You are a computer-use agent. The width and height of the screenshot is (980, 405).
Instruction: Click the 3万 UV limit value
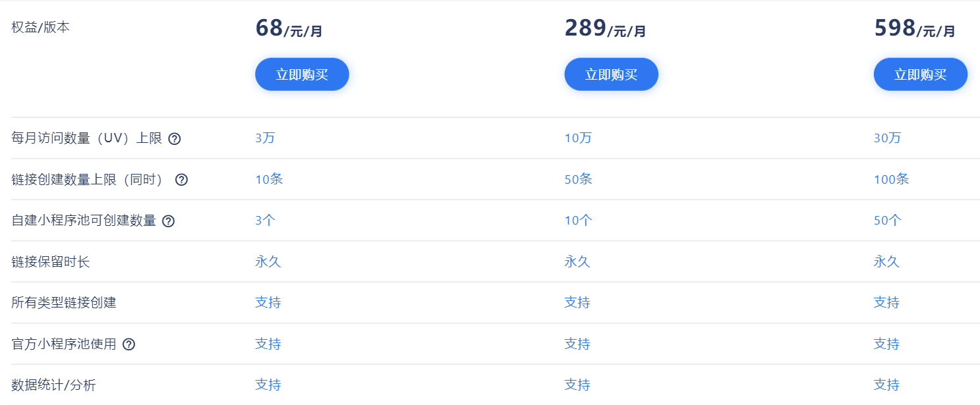point(266,138)
